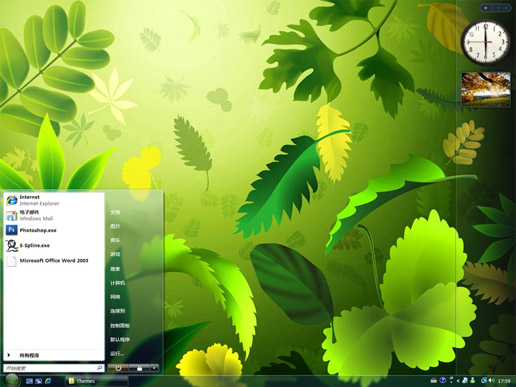Viewport: 516px width, 387px height.
Task: Click the Windows Sidebar tray icon
Action: pyautogui.click(x=465, y=380)
